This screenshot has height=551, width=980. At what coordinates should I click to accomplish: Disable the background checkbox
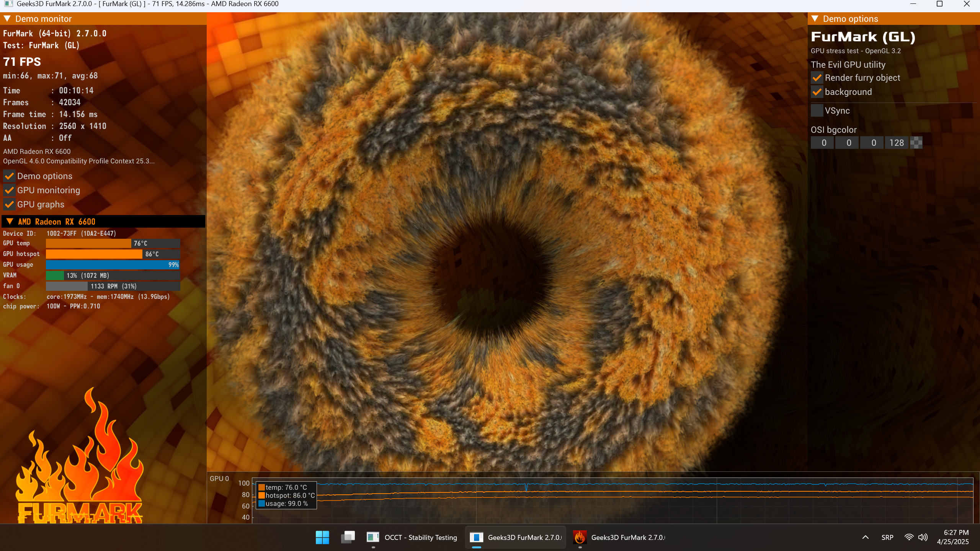(817, 92)
